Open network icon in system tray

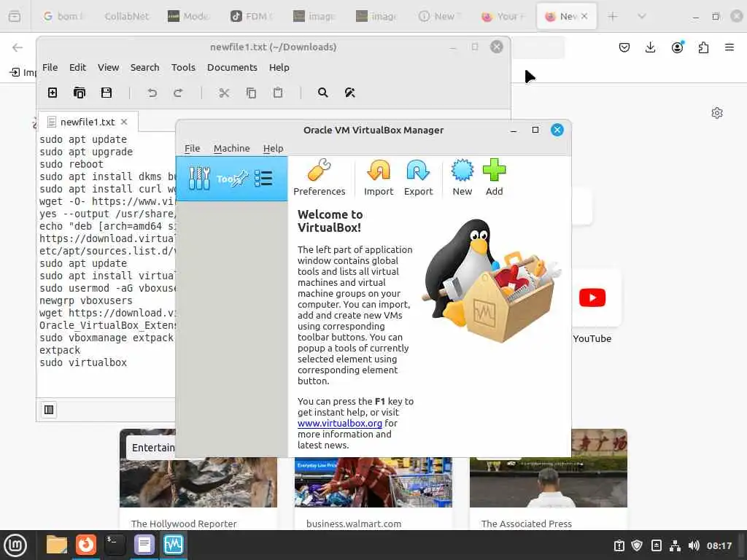point(675,545)
